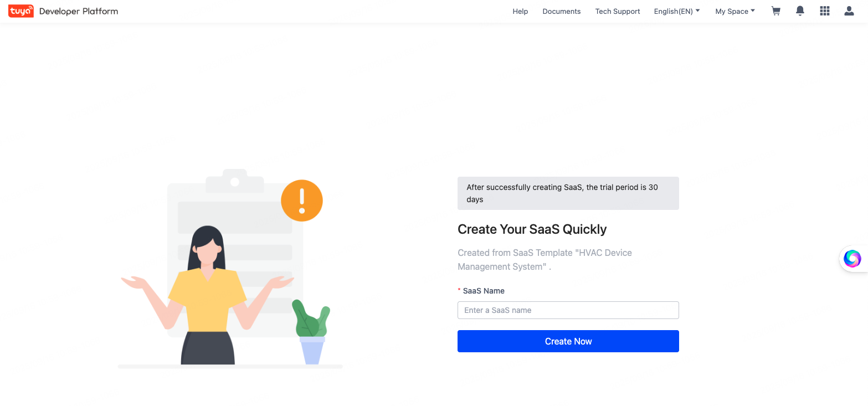Click the SaaS name input field

tap(568, 310)
